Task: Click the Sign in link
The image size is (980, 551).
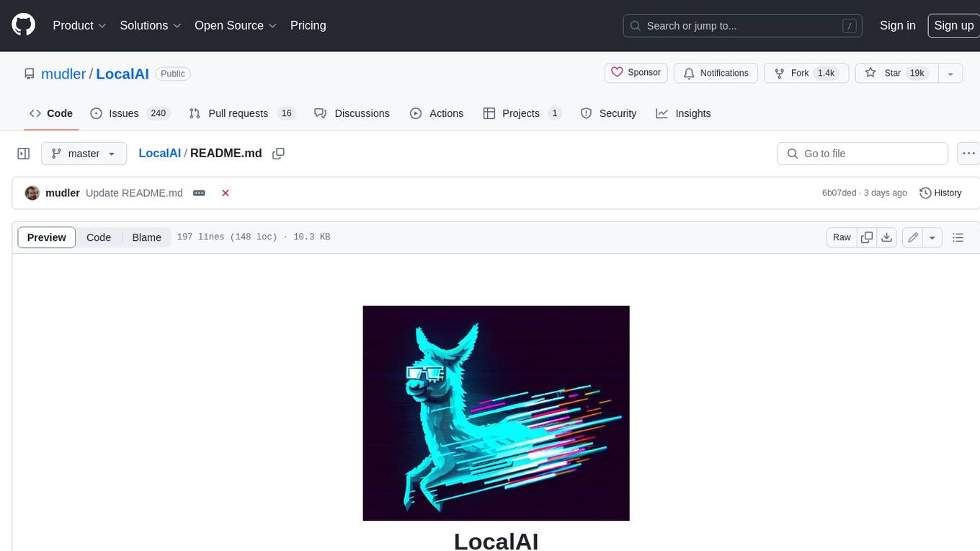Action: point(897,25)
